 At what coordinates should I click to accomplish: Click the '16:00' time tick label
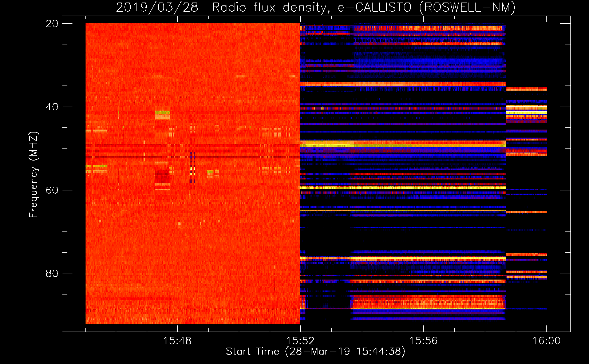pyautogui.click(x=546, y=341)
